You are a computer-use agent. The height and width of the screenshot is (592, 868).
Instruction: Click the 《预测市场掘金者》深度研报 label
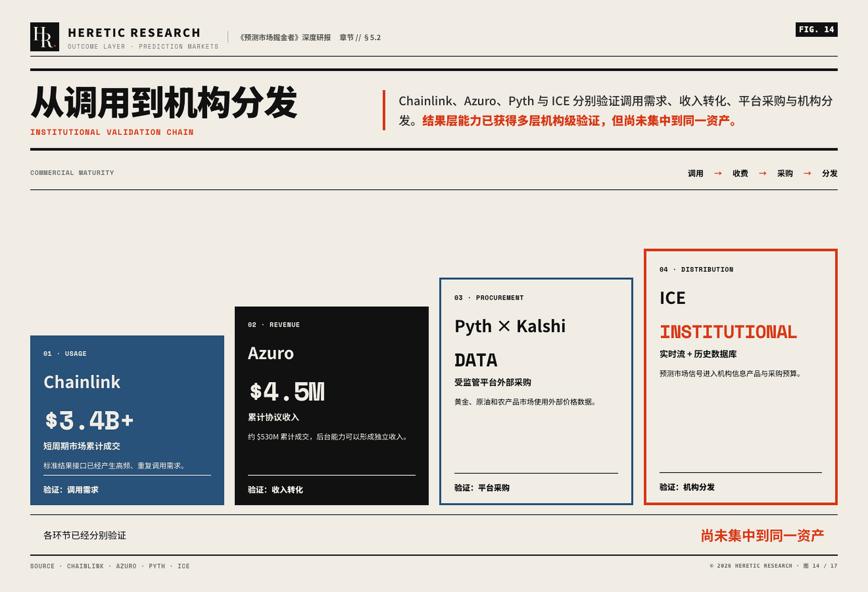click(x=285, y=38)
